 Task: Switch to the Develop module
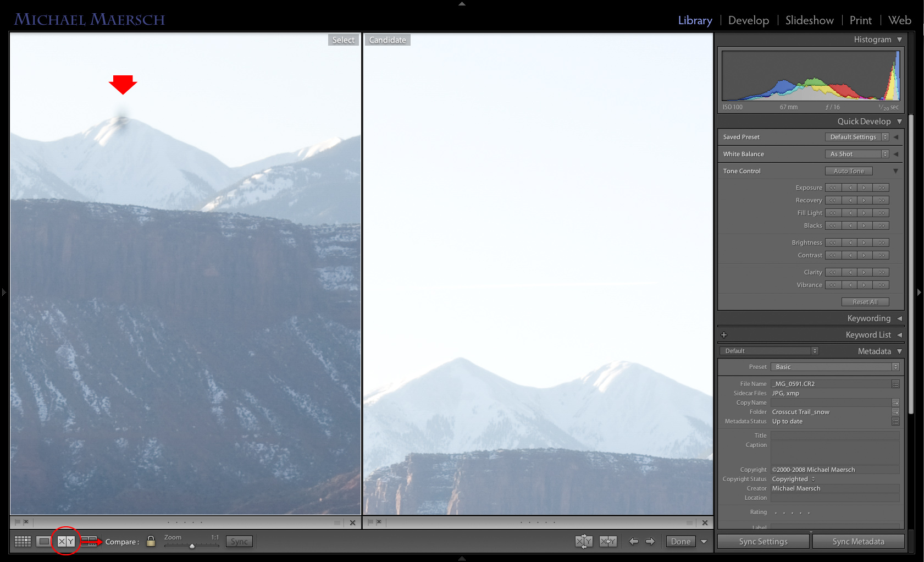click(x=748, y=20)
